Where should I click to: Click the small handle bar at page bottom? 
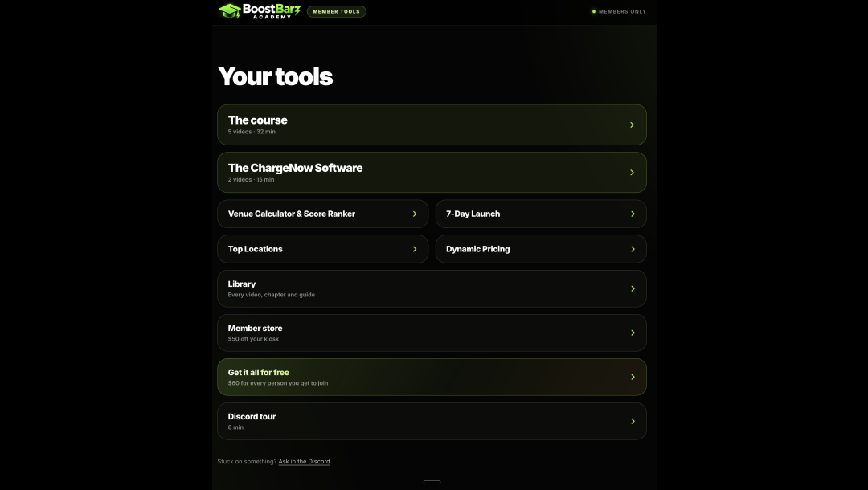432,482
